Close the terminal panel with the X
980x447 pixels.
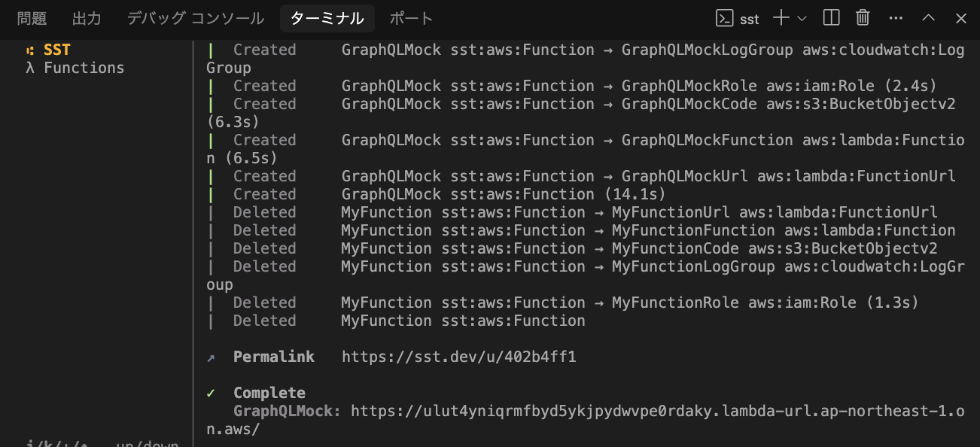click(x=960, y=17)
